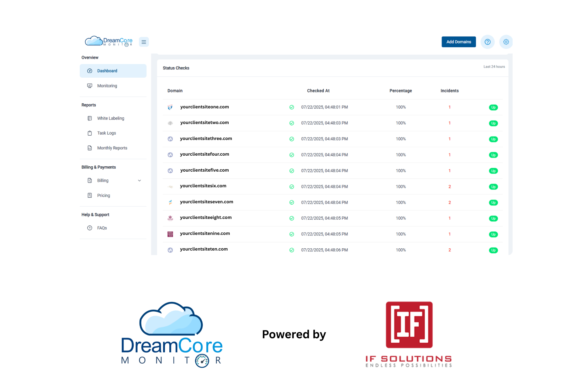The height and width of the screenshot is (389, 588).
Task: Open yourclientsitetwo.com domain link
Action: 204,122
